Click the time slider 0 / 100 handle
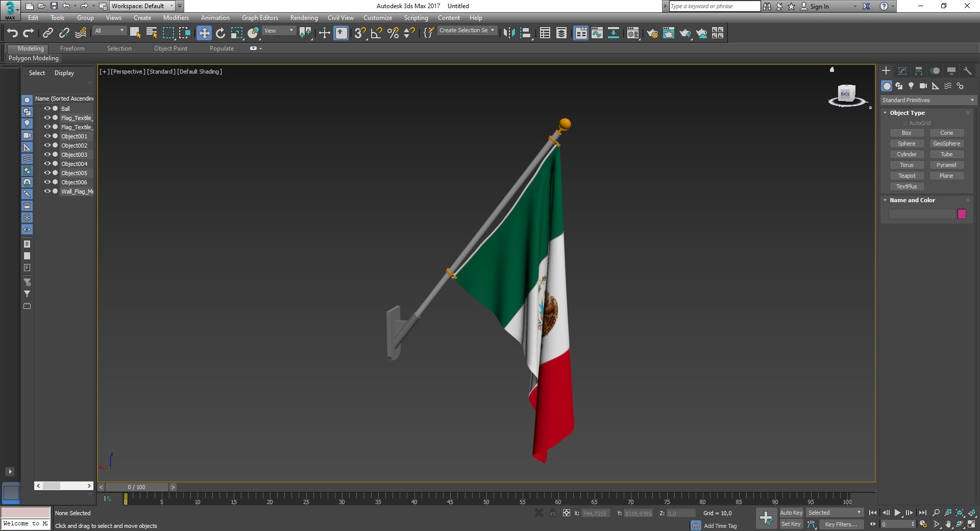Viewport: 980px width, 531px height. coord(137,487)
